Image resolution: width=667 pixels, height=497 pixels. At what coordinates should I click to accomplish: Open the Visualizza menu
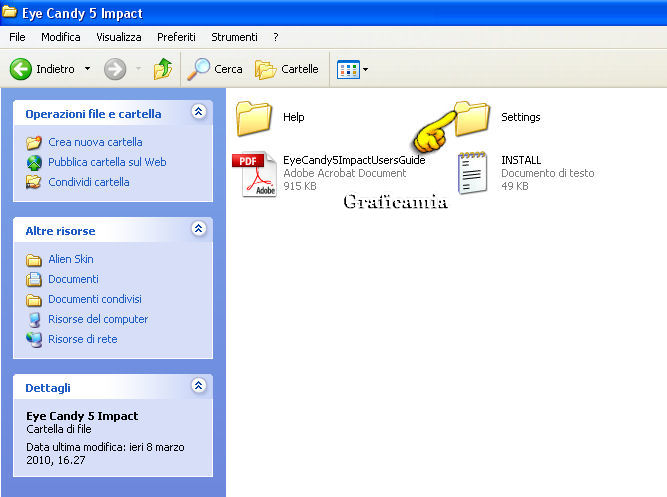[x=119, y=37]
